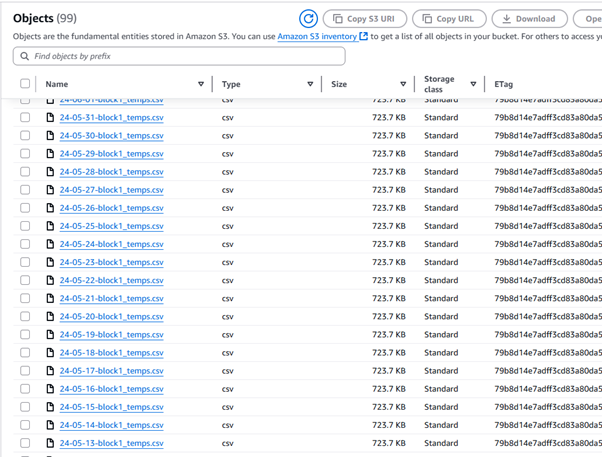Viewport: 602px width, 457px height.
Task: Sort by the Storage class column arrow
Action: coord(473,84)
